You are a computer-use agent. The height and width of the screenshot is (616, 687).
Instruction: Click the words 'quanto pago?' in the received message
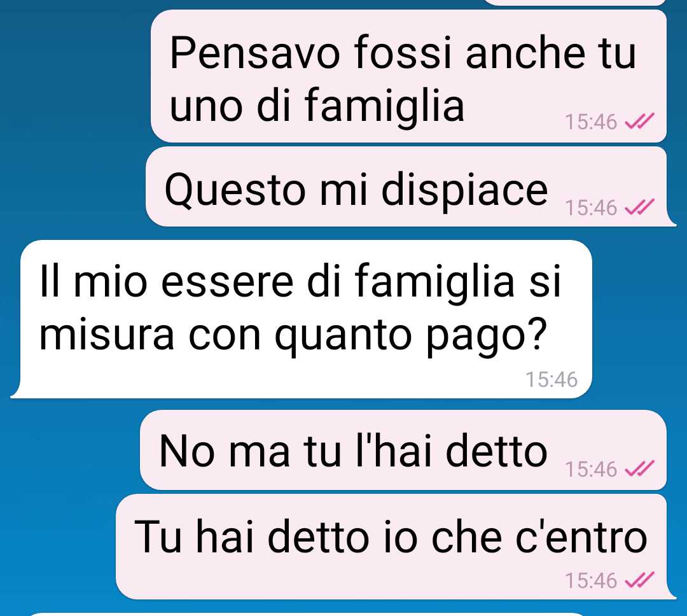click(x=411, y=337)
